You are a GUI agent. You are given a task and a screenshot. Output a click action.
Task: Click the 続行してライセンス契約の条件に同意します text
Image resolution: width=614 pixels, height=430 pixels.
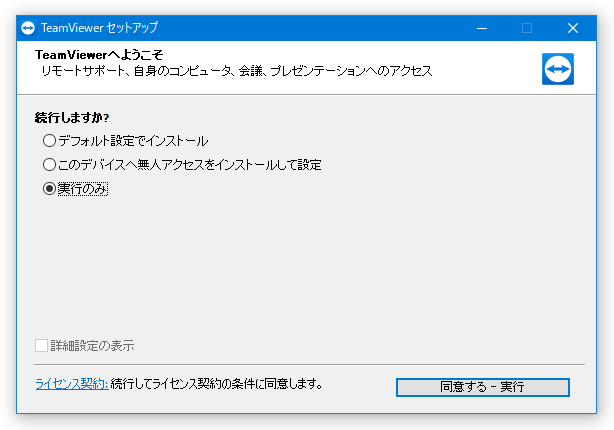coord(217,384)
